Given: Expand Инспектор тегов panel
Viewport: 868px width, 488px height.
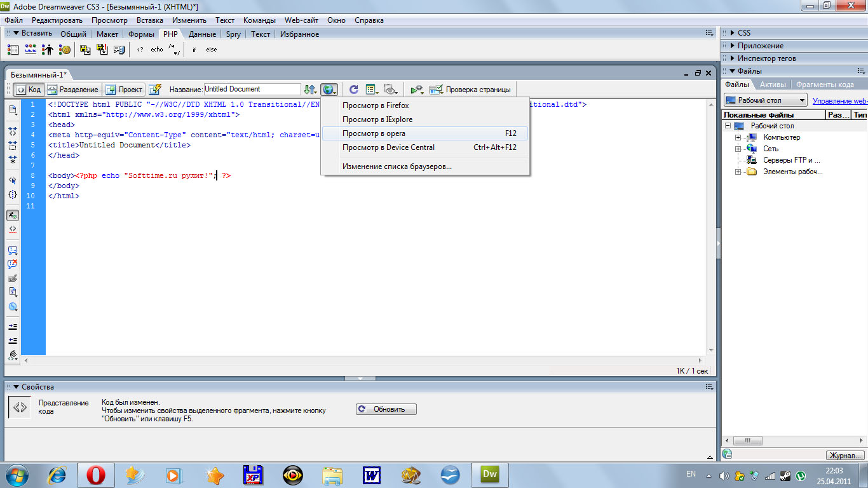Looking at the screenshot, I should [x=733, y=58].
